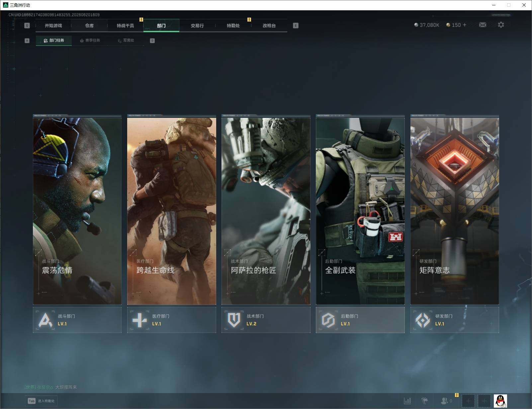The width and height of the screenshot is (532, 409).
Task: Click the E key hint icon
Action: click(296, 26)
